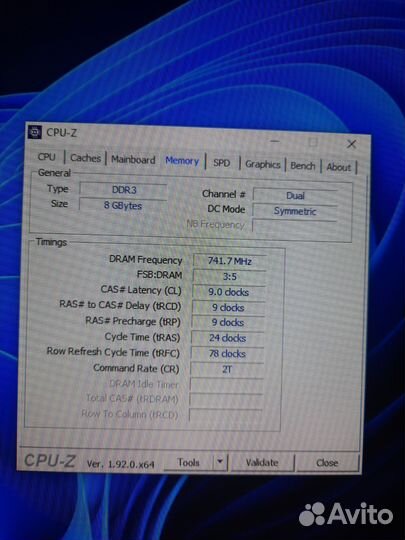Click the tRCD 9 clocks value
This screenshot has height=540, width=405.
pyautogui.click(x=228, y=308)
